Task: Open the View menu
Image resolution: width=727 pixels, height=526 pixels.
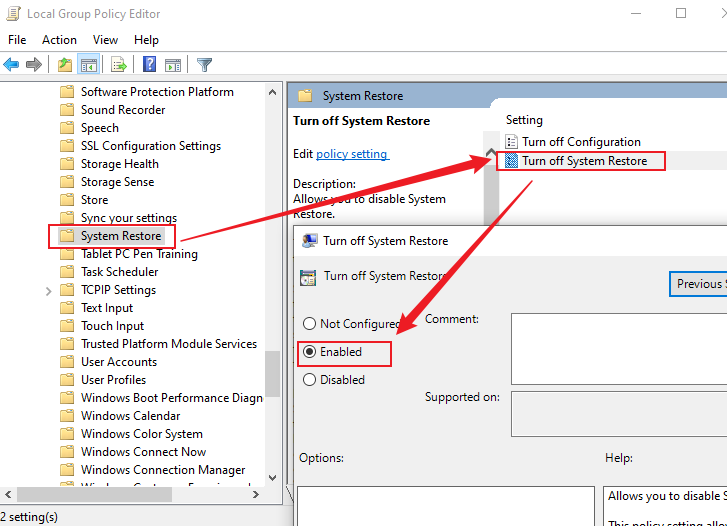Action: (x=105, y=40)
